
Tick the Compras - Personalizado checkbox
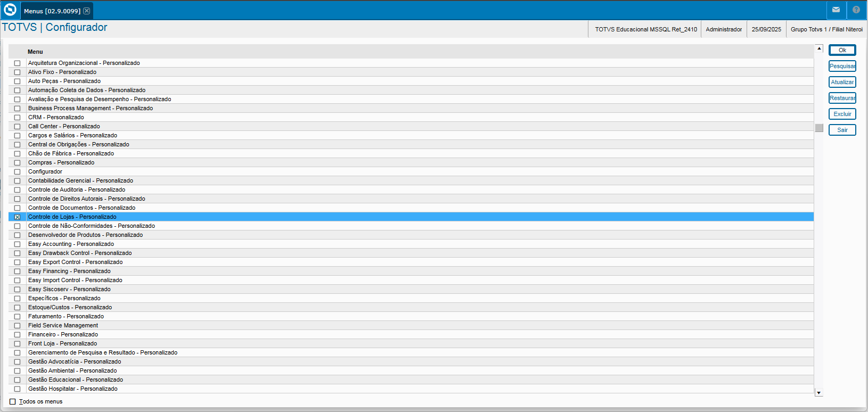[17, 163]
